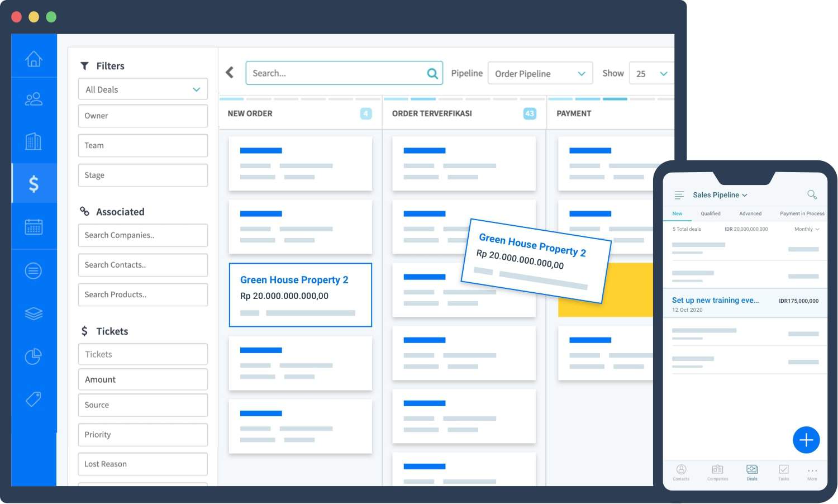
Task: Open Tasks tab in phone bottom bar
Action: [784, 473]
